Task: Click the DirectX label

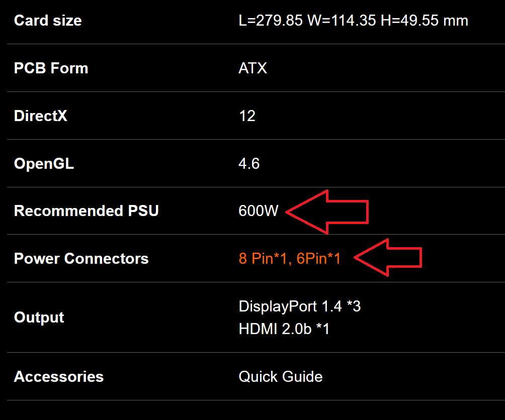Action: 41,116
